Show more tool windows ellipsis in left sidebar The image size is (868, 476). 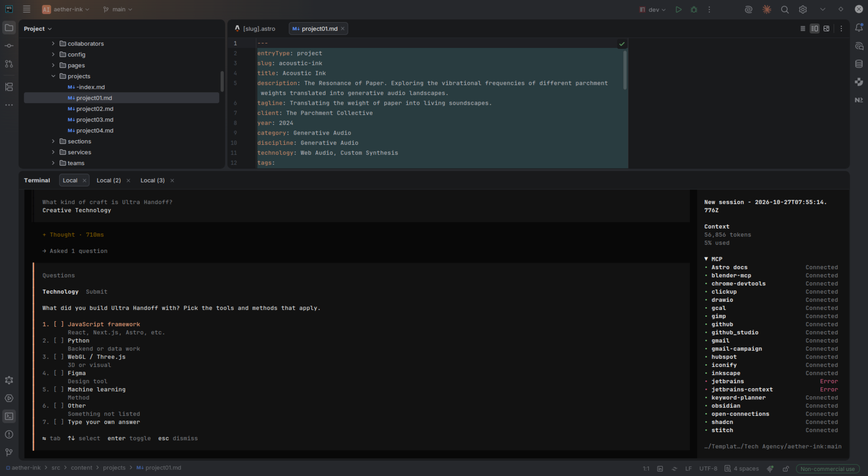pos(9,105)
